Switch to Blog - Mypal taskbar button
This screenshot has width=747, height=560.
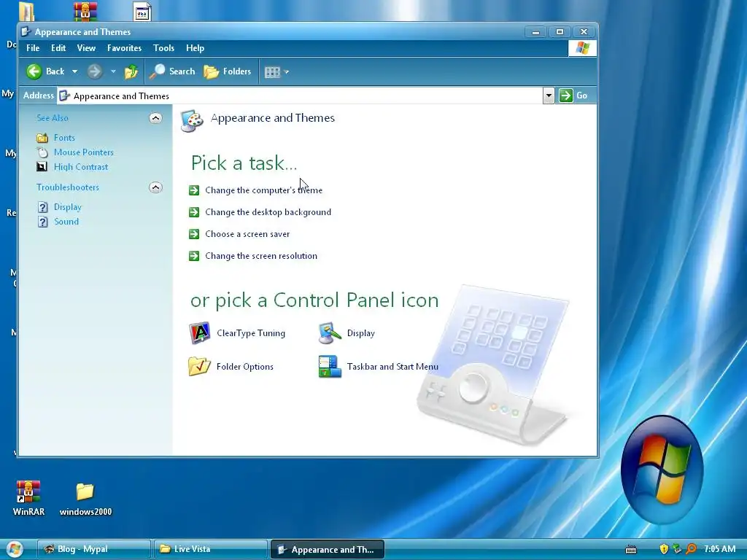[94, 549]
